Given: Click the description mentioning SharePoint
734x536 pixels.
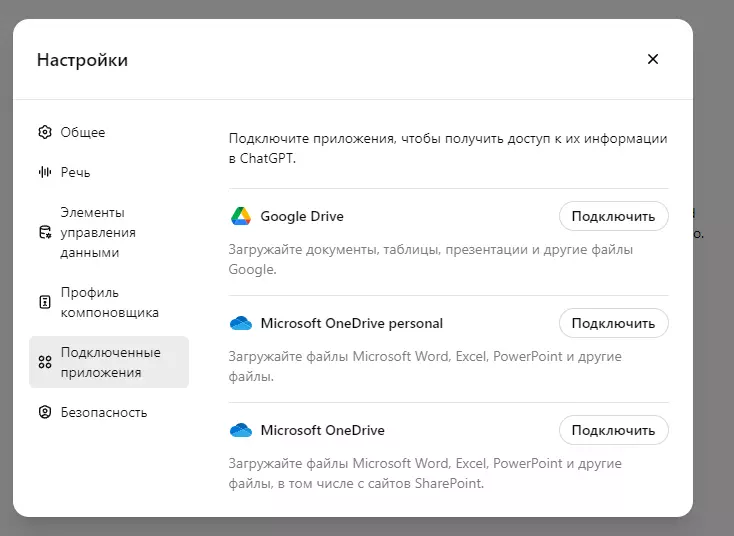Looking at the screenshot, I should pyautogui.click(x=425, y=473).
